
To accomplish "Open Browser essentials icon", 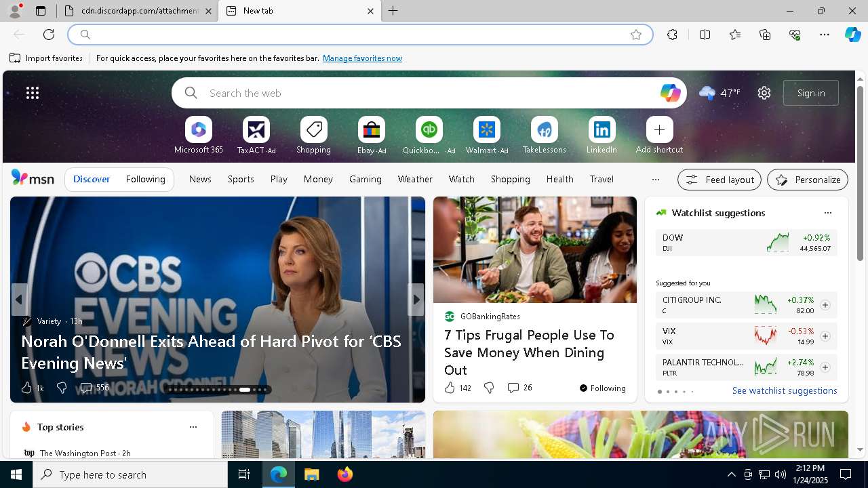I will 795,35.
